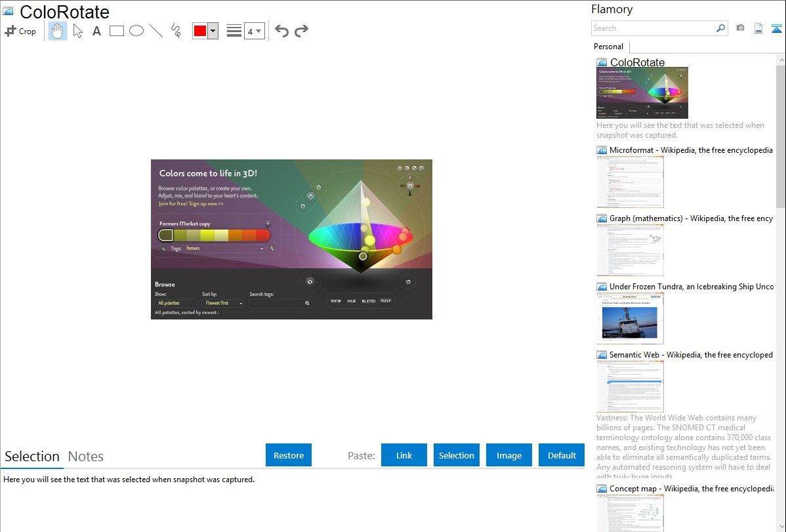Select the Crop tool

pos(20,31)
